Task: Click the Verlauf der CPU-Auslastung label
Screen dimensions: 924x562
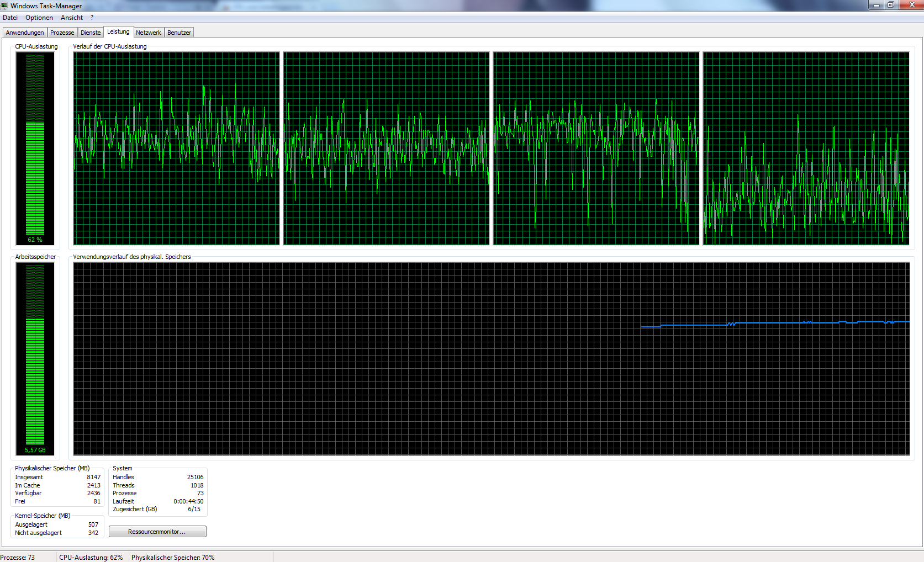Action: coord(110,46)
